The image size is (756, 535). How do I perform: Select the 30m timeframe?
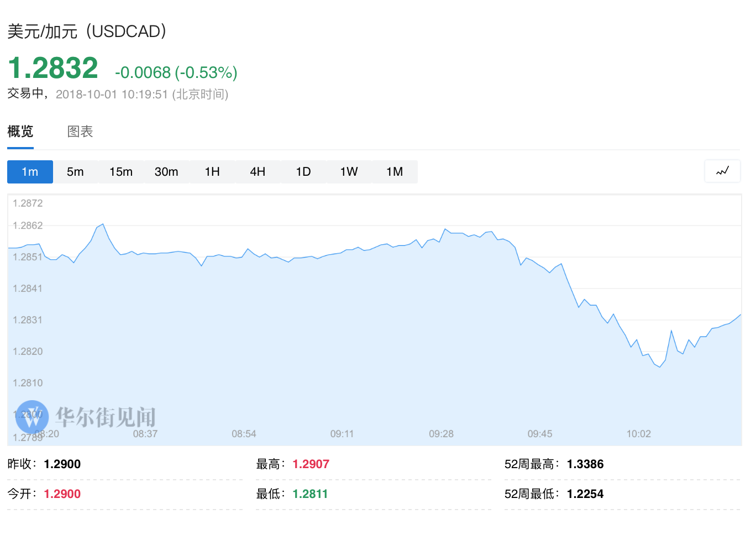(166, 172)
